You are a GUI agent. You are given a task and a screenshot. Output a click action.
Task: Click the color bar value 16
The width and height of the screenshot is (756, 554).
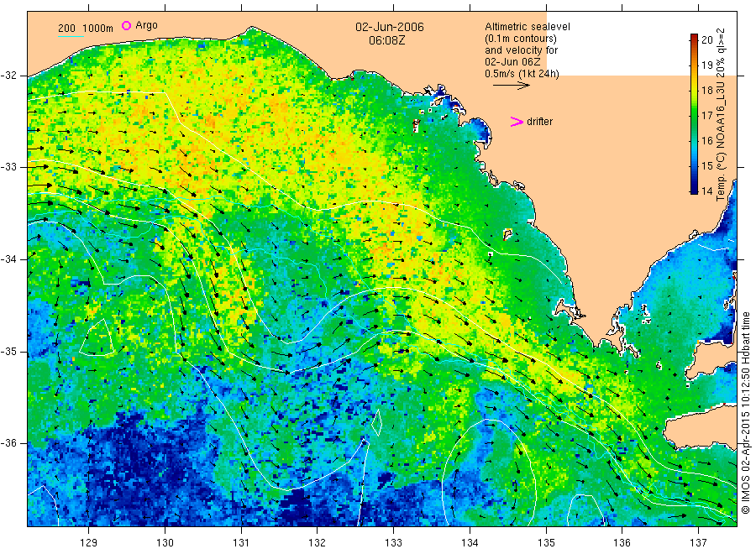[x=706, y=141]
